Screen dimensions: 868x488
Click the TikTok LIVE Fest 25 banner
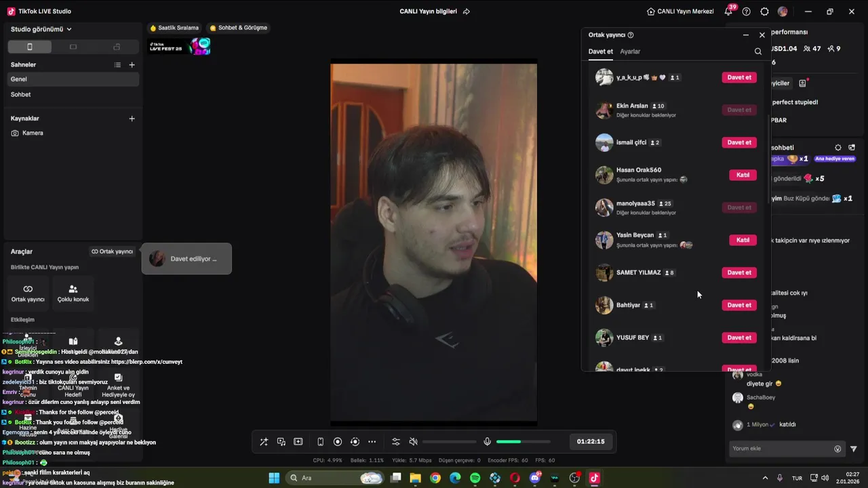pyautogui.click(x=180, y=47)
